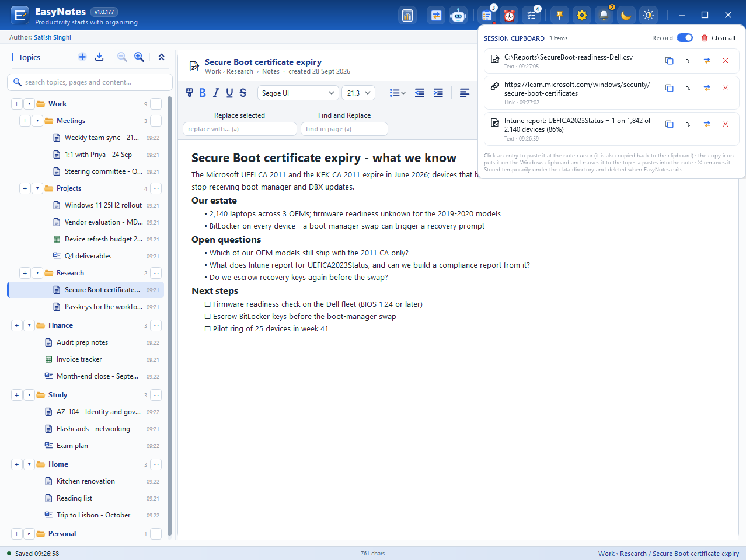
Task: Click Clear all in Session Clipboard
Action: point(719,38)
